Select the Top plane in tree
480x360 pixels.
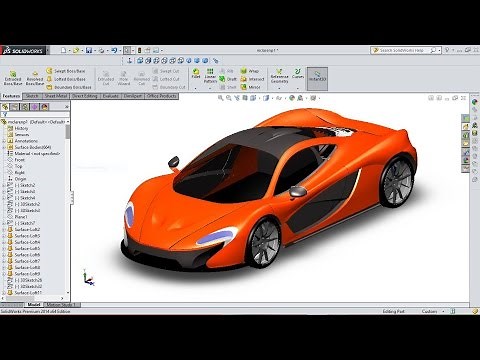15,166
